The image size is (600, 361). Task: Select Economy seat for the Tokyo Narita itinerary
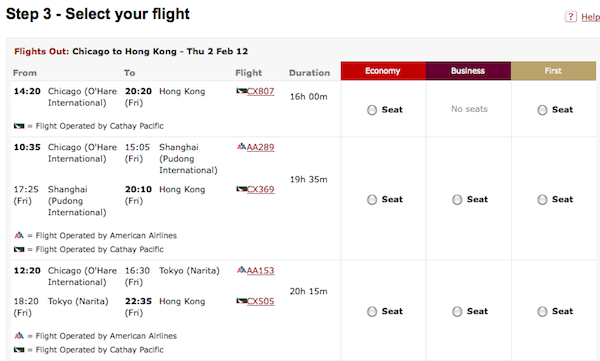click(372, 312)
